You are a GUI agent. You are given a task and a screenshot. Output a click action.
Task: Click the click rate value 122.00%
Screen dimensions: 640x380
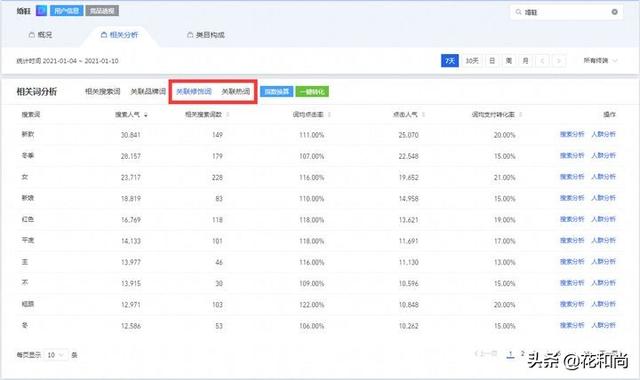[311, 305]
